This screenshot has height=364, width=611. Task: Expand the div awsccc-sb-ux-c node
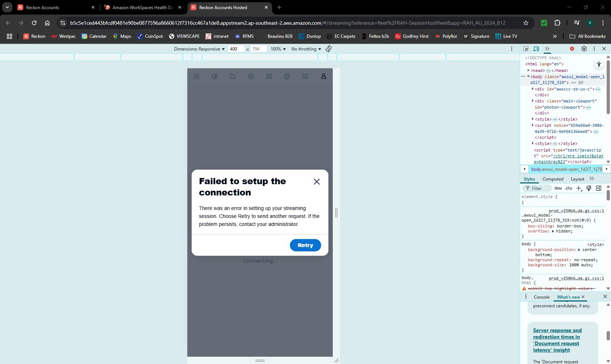click(533, 89)
